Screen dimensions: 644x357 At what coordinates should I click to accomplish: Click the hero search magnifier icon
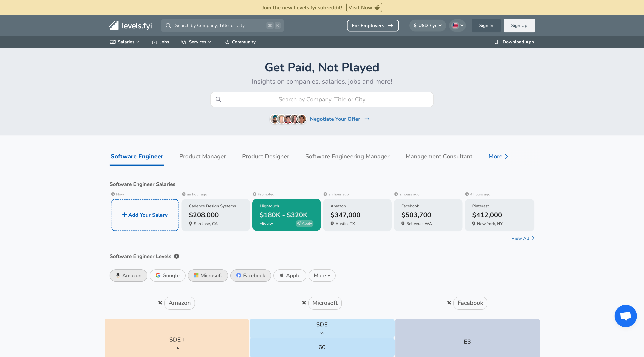pos(218,99)
